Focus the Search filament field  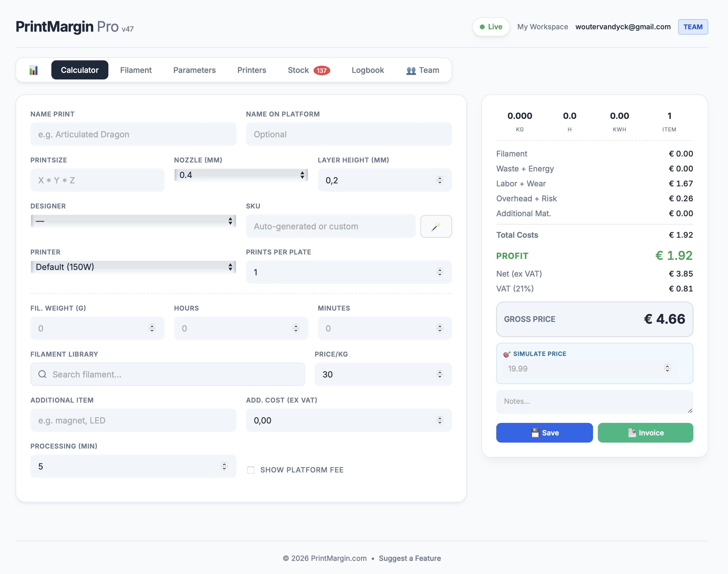click(168, 374)
